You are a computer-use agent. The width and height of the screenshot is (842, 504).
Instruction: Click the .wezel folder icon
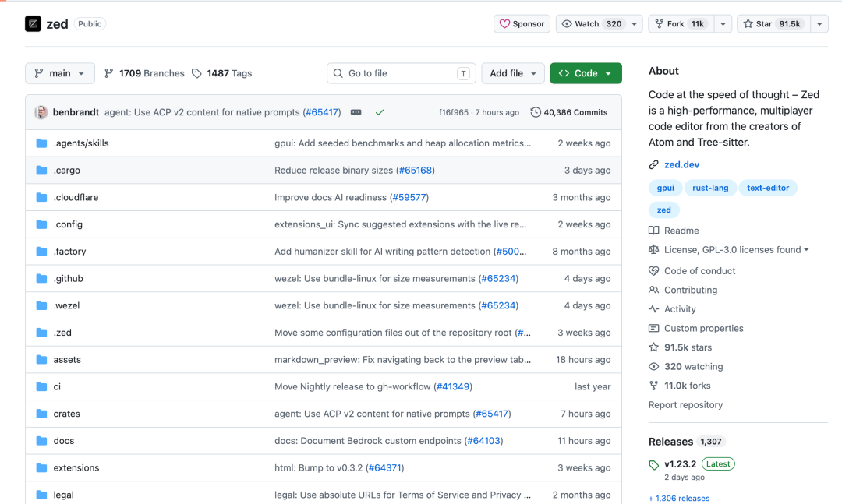41,305
